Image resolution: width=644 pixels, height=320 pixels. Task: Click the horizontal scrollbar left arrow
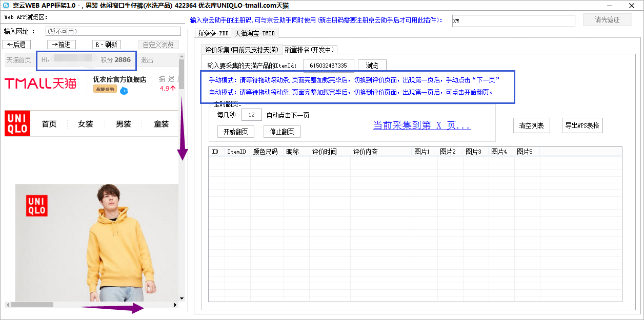[7, 305]
